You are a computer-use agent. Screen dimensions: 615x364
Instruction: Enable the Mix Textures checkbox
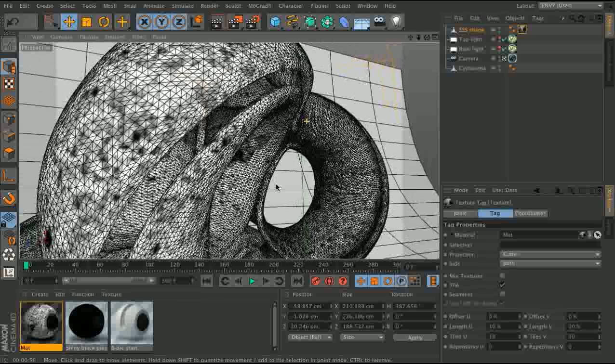click(503, 276)
